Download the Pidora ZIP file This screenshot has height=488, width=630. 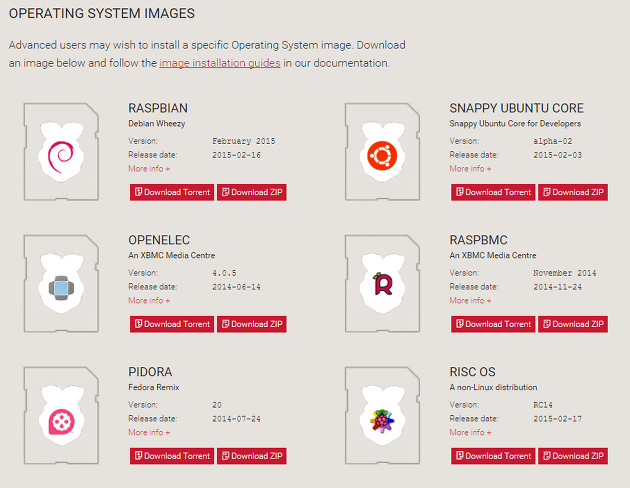(x=252, y=456)
